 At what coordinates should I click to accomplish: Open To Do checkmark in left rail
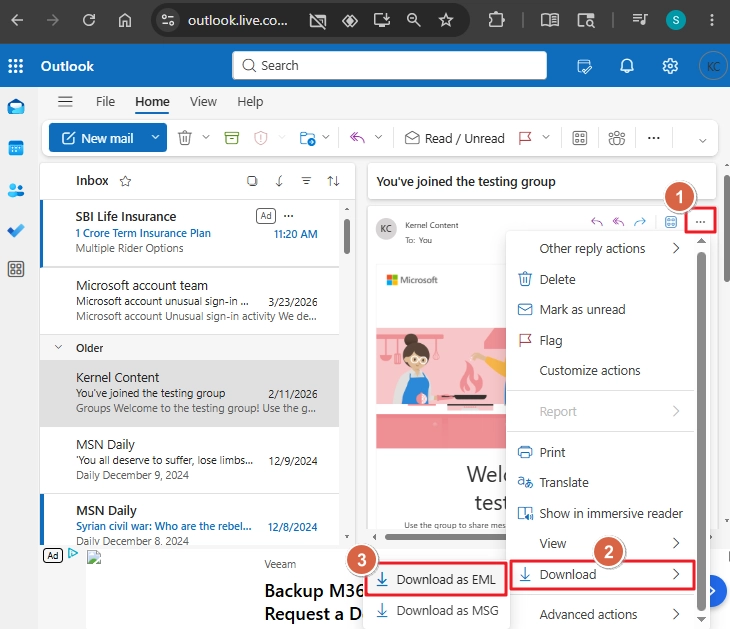[16, 230]
